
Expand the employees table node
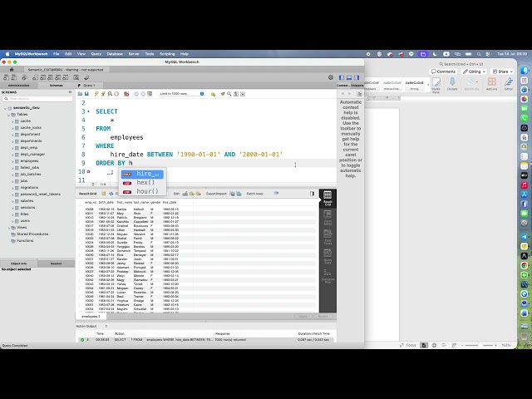click(x=12, y=161)
